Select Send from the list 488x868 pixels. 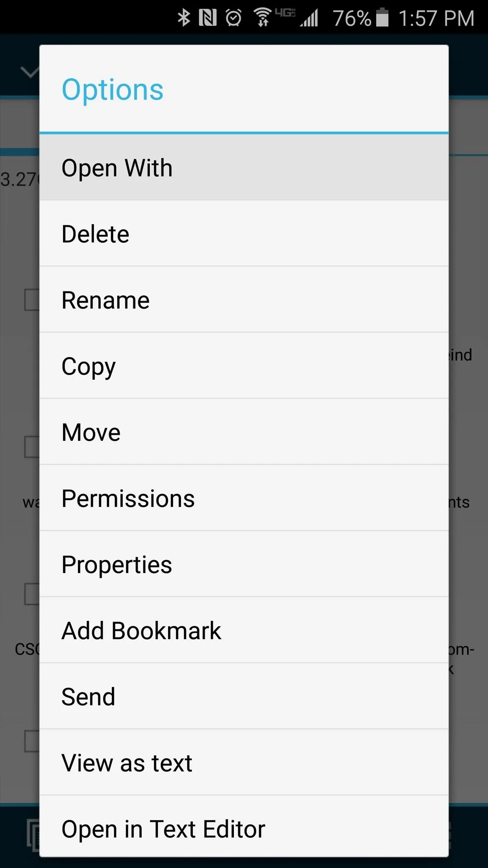(244, 696)
